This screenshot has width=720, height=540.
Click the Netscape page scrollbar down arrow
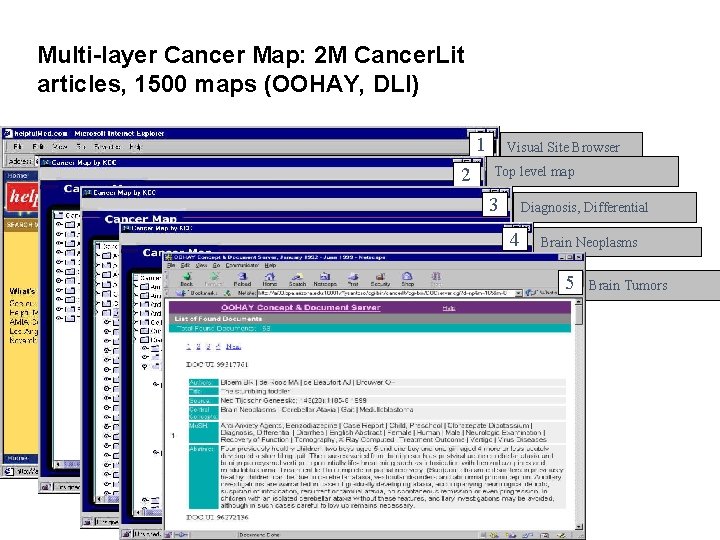click(579, 527)
